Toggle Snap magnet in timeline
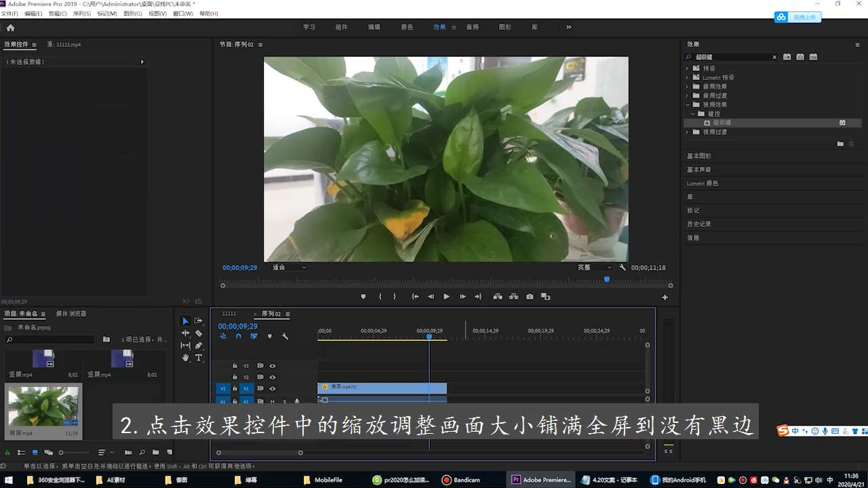Image resolution: width=868 pixels, height=488 pixels. click(239, 336)
